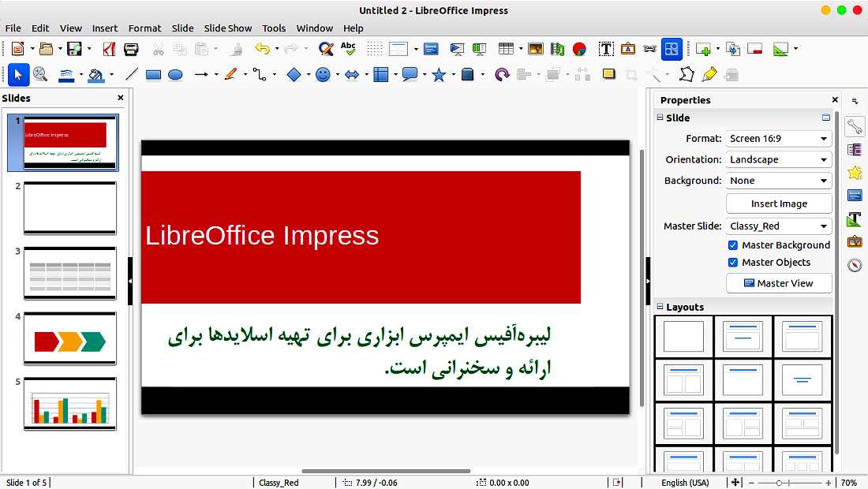
Task: Open the File menu
Action: (x=13, y=28)
